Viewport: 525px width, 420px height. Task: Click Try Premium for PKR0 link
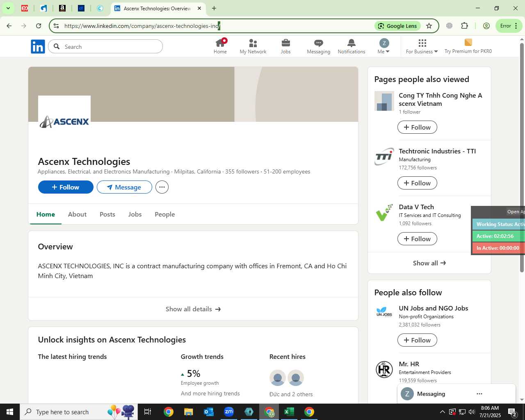point(468,46)
